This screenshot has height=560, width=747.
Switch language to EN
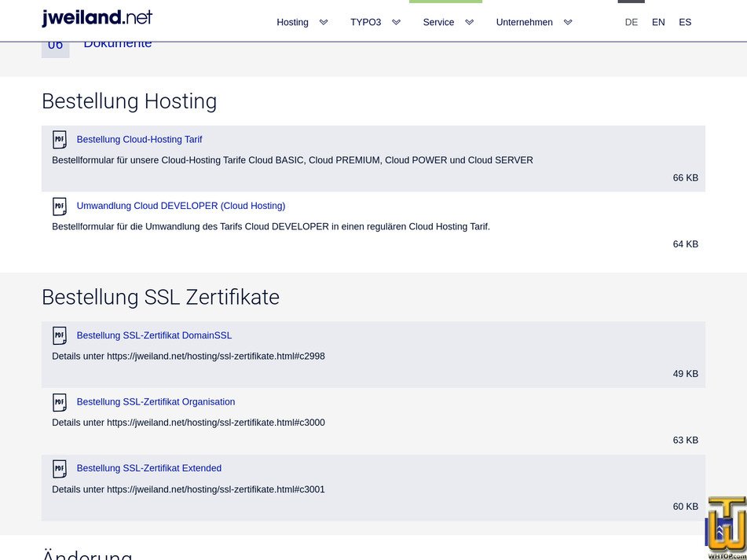pos(658,22)
